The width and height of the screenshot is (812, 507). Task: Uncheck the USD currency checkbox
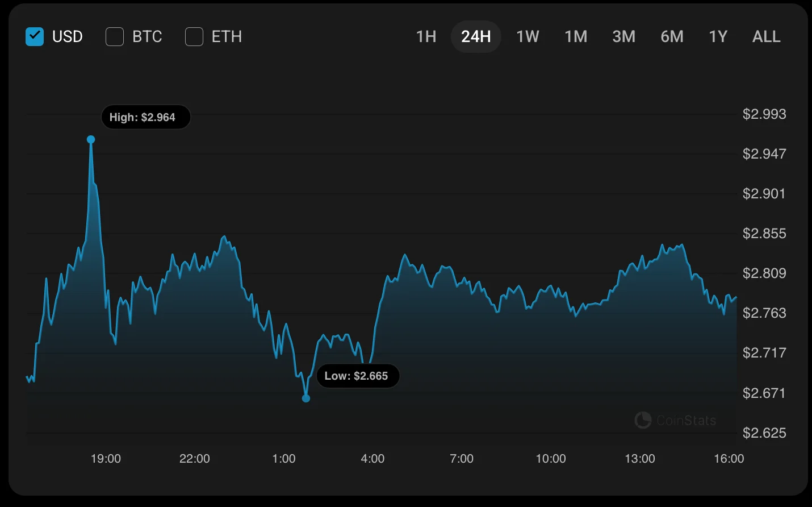point(35,37)
